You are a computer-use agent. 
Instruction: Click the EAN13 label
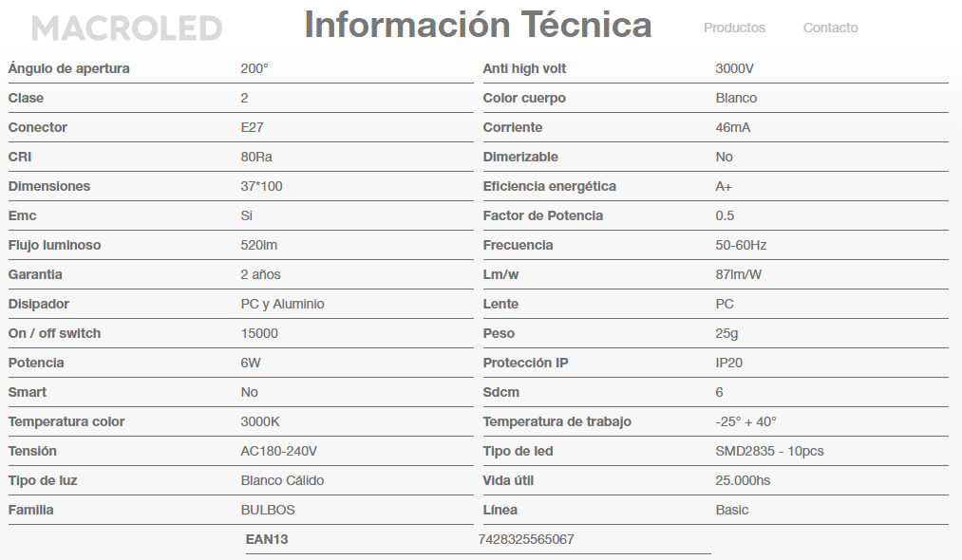click(x=267, y=539)
